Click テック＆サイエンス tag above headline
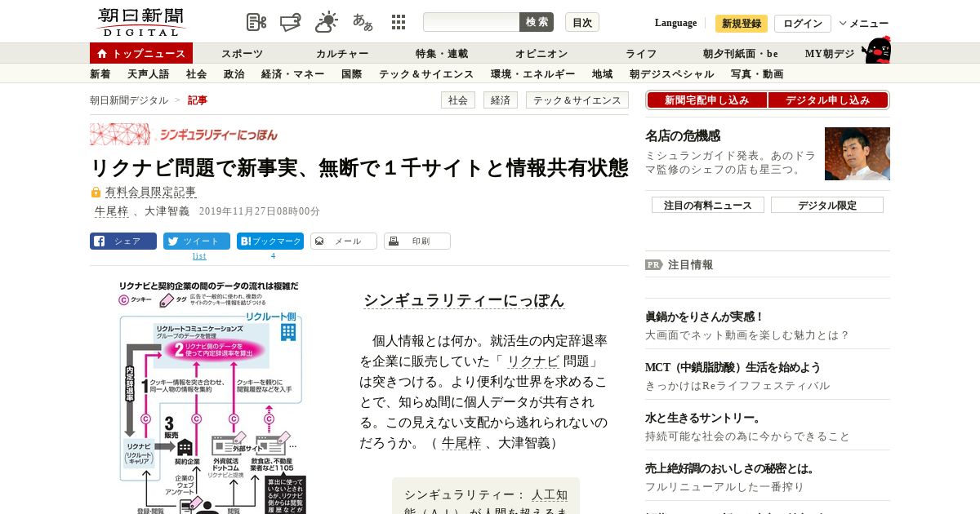This screenshot has width=980, height=514. (x=577, y=100)
